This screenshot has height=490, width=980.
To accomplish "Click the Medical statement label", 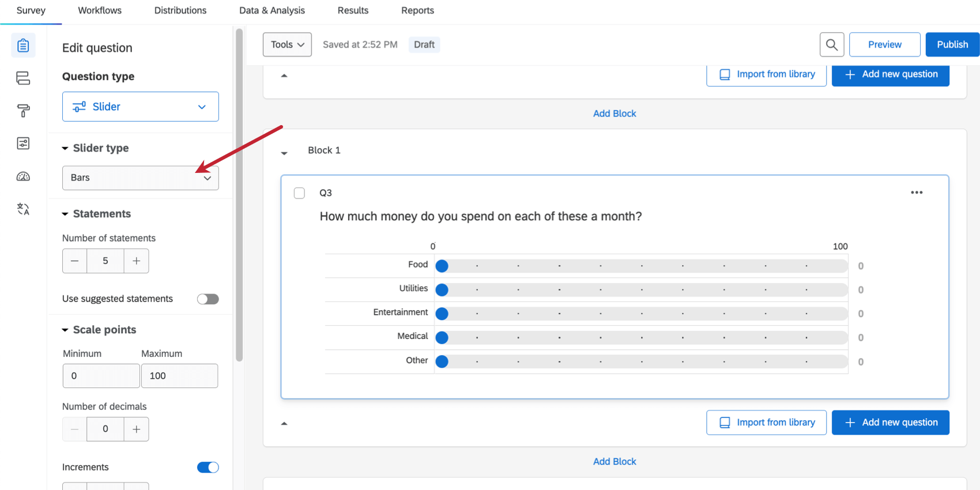I will tap(413, 336).
